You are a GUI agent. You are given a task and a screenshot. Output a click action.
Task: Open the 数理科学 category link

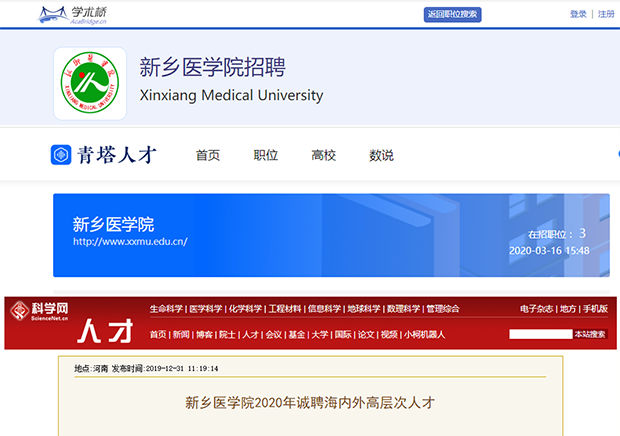(x=403, y=309)
